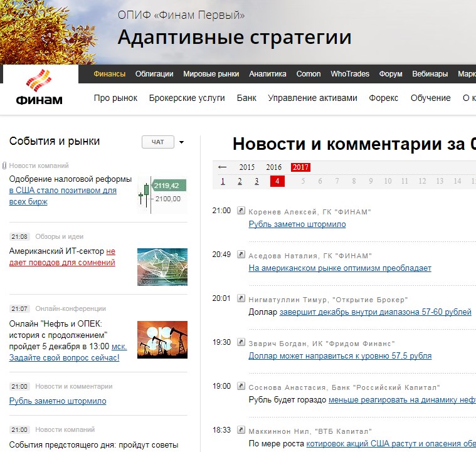This screenshot has width=476, height=452.
Task: Open the Comon tab
Action: tap(309, 74)
